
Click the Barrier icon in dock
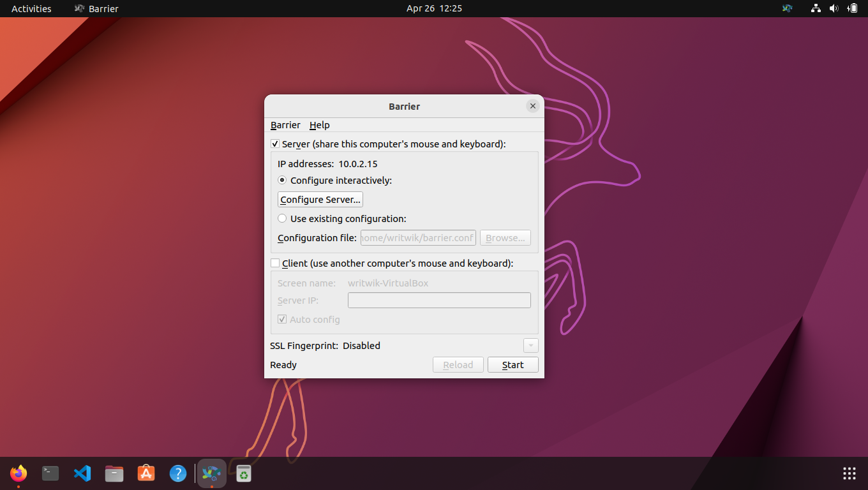(211, 473)
